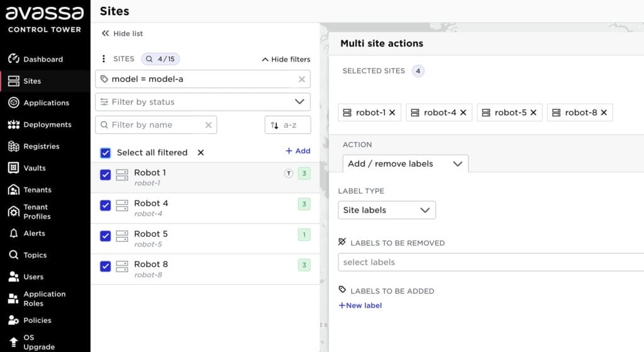
Task: Click the green 3 badge on Robot 8
Action: (304, 265)
